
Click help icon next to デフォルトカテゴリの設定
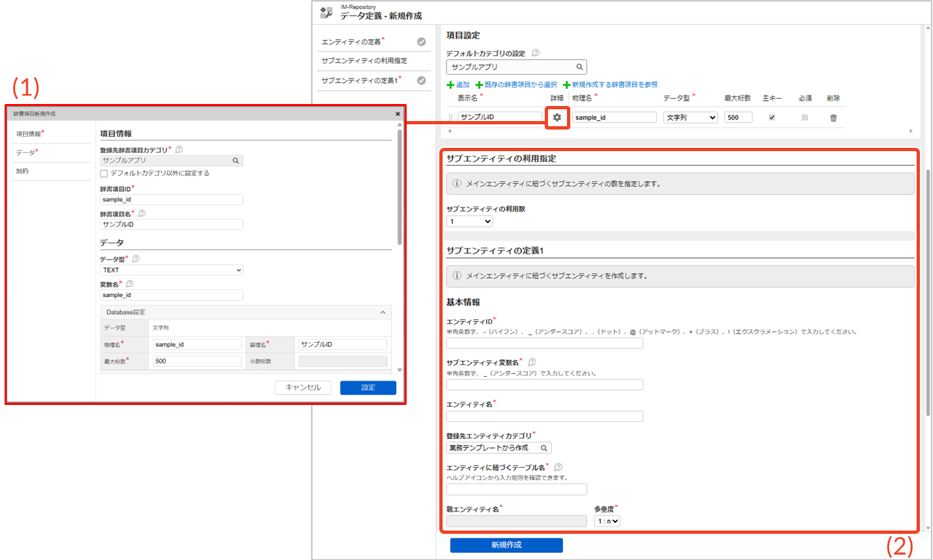pos(536,53)
